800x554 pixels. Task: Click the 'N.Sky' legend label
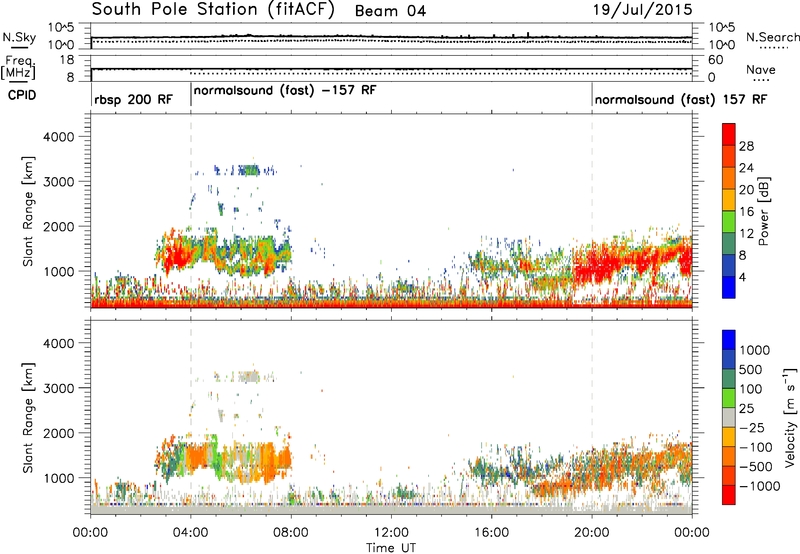click(19, 37)
